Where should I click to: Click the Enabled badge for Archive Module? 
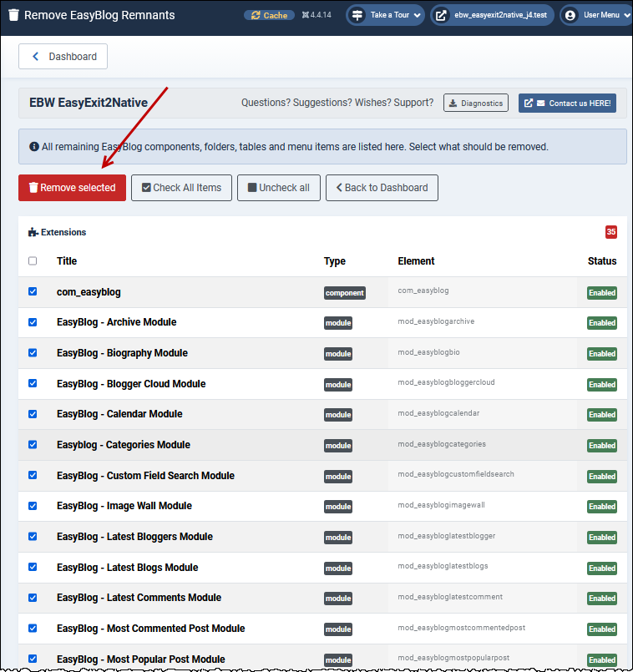pos(602,323)
